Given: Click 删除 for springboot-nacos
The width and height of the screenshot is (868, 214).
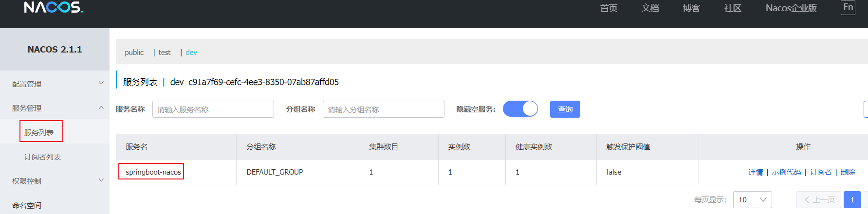Looking at the screenshot, I should click(848, 172).
